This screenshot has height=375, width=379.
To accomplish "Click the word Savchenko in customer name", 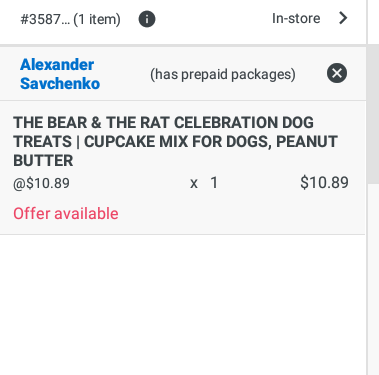I will coord(60,83).
